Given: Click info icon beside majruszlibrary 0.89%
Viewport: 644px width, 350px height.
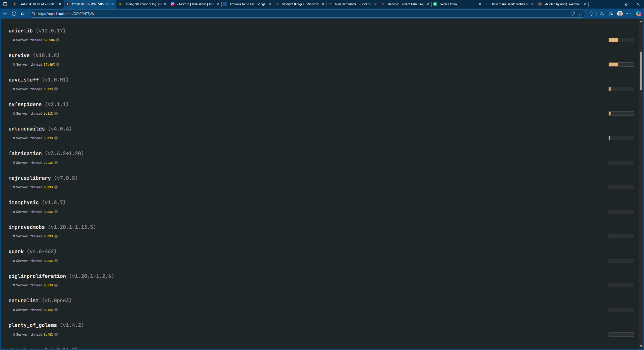Looking at the screenshot, I should (x=56, y=187).
